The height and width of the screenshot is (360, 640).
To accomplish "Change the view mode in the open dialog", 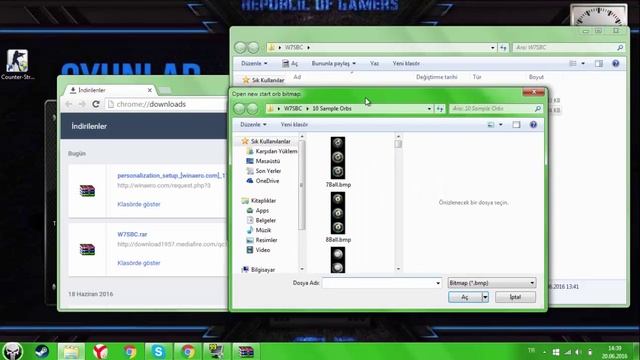I will [491, 124].
